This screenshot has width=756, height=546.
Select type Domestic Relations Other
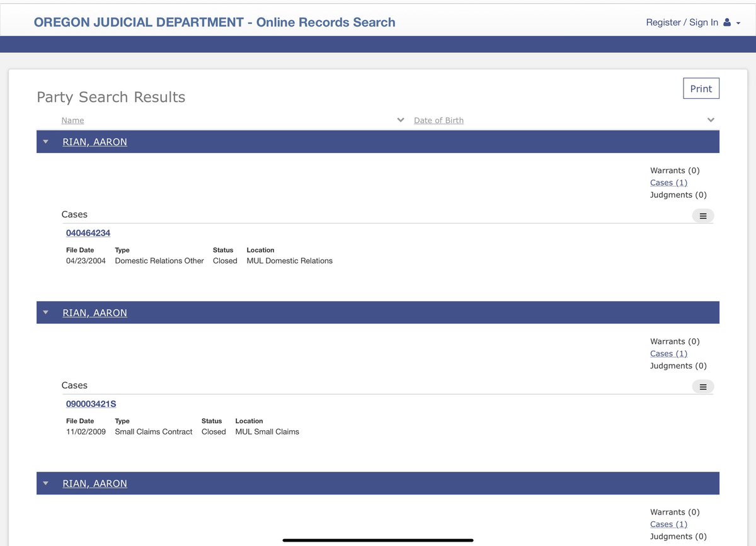(159, 261)
